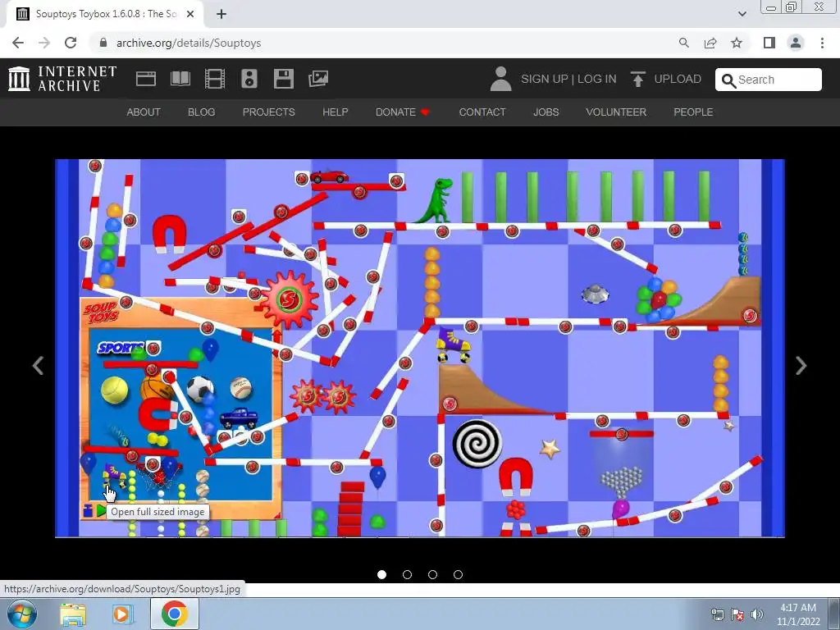Screen dimensions: 840x630
Task: Click the share page icon in the address bar
Action: [x=710, y=43]
